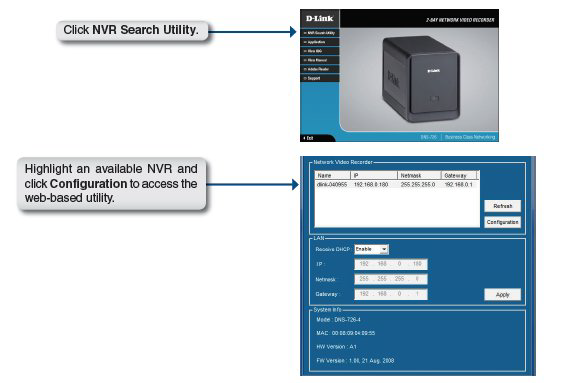This screenshot has width=561, height=383.
Task: Highlight the dlink-040955 NVR row
Action: click(396, 184)
